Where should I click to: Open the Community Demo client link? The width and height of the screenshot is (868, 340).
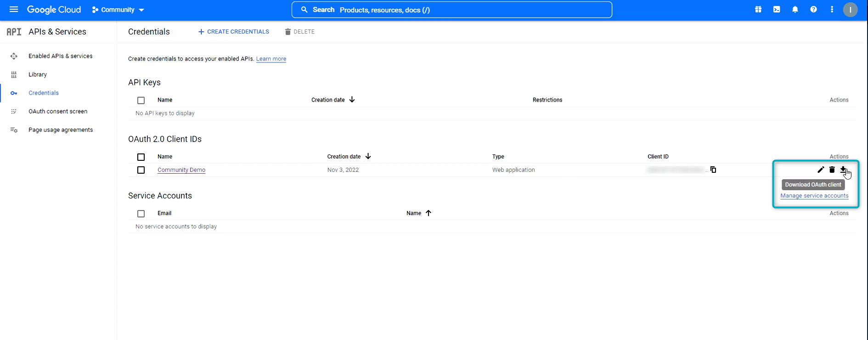(181, 170)
